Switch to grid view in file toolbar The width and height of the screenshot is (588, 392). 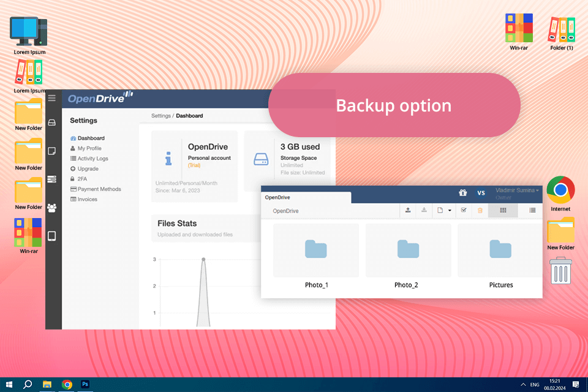pos(503,211)
